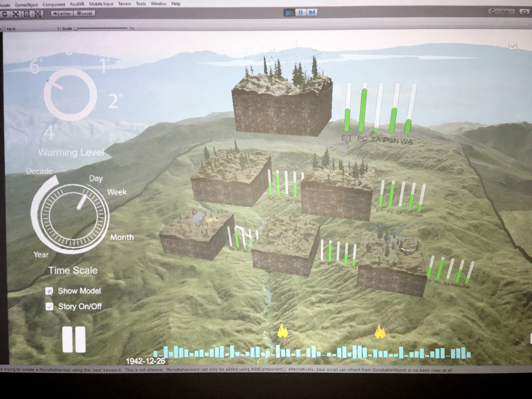Image resolution: width=532 pixels, height=399 pixels.
Task: Select the Rect transform tool
Action: pos(27,14)
